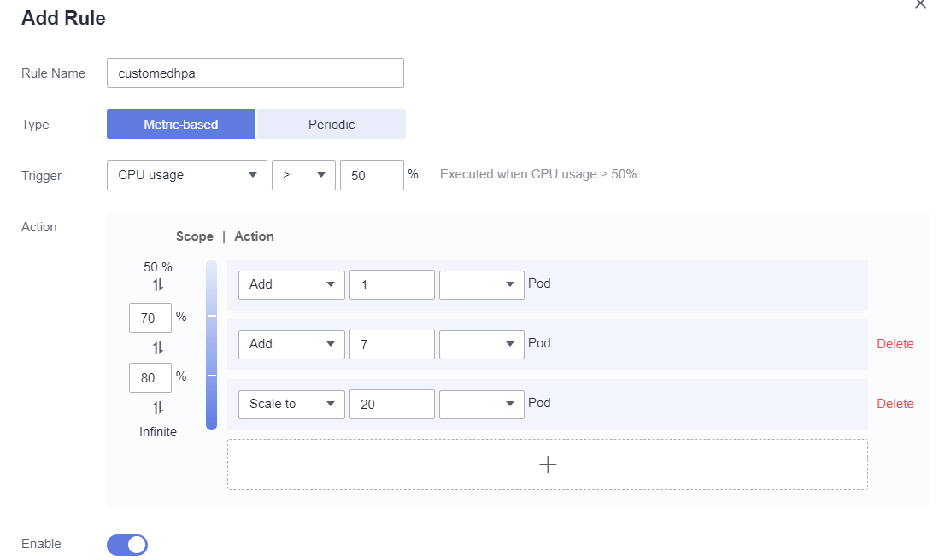939x560 pixels.
Task: Click the Rule Name input field
Action: (255, 73)
